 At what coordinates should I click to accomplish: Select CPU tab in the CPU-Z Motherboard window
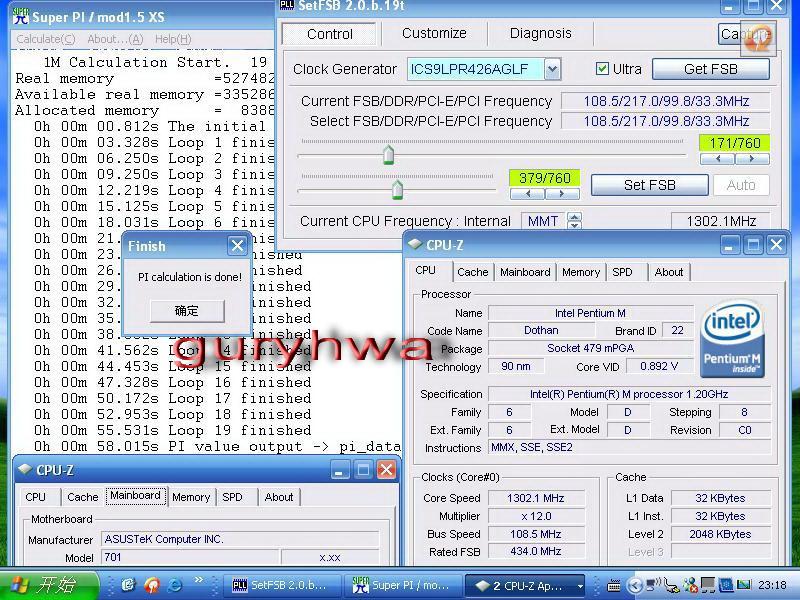[x=35, y=497]
